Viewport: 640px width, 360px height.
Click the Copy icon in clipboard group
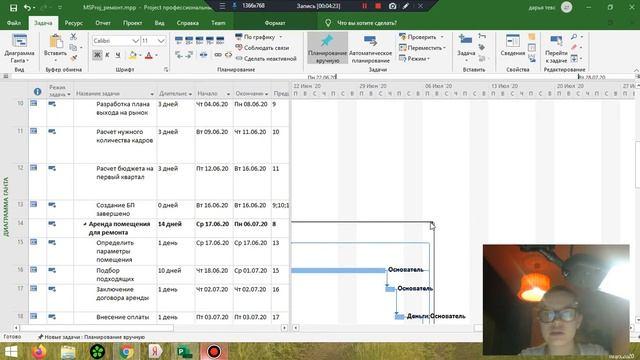point(73,47)
